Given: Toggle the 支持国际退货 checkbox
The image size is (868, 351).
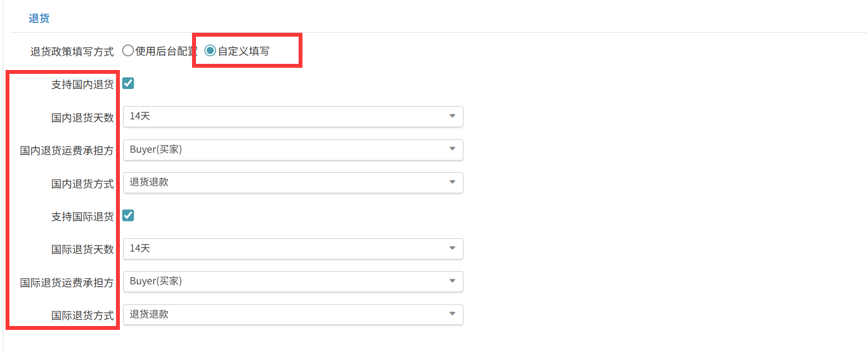Looking at the screenshot, I should [x=128, y=215].
